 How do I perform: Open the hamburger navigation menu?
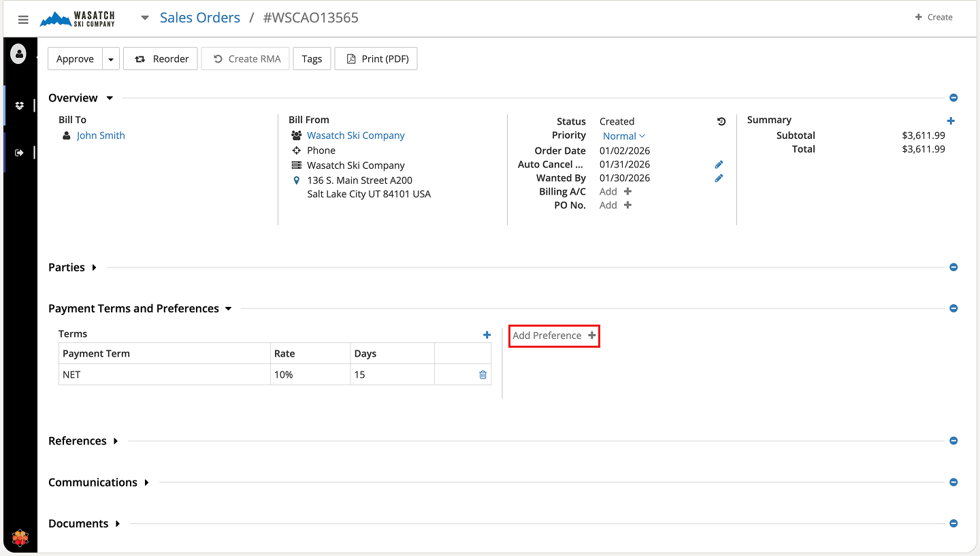(x=23, y=19)
